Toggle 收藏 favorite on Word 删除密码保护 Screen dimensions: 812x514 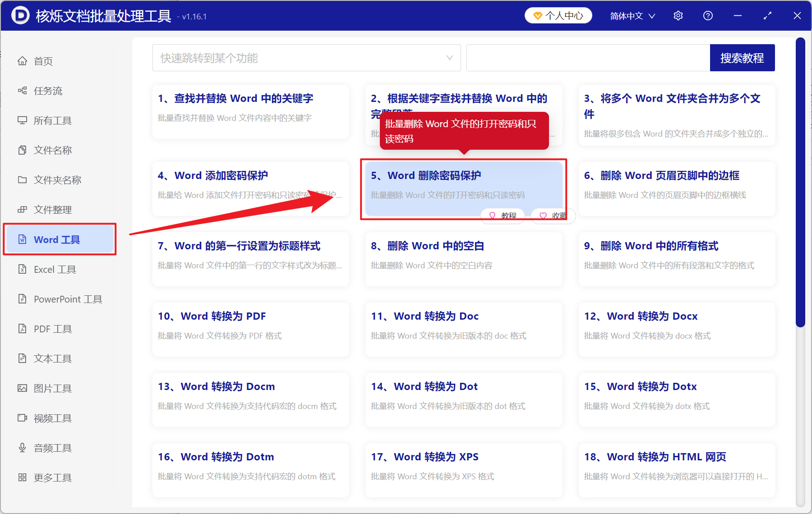tap(552, 216)
